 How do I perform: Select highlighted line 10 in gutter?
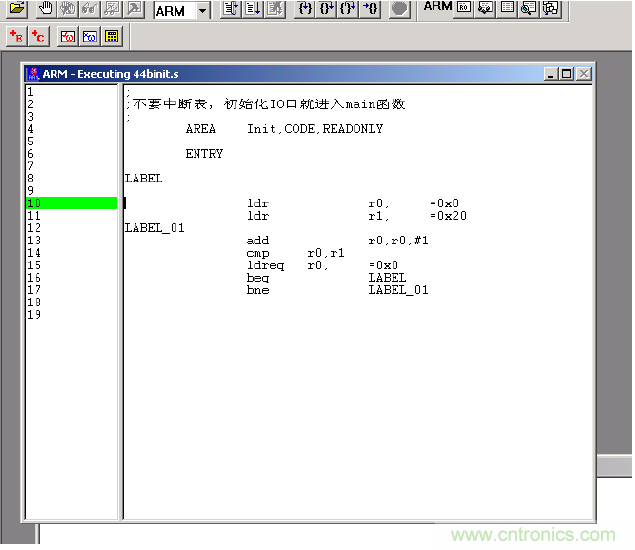pyautogui.click(x=70, y=203)
